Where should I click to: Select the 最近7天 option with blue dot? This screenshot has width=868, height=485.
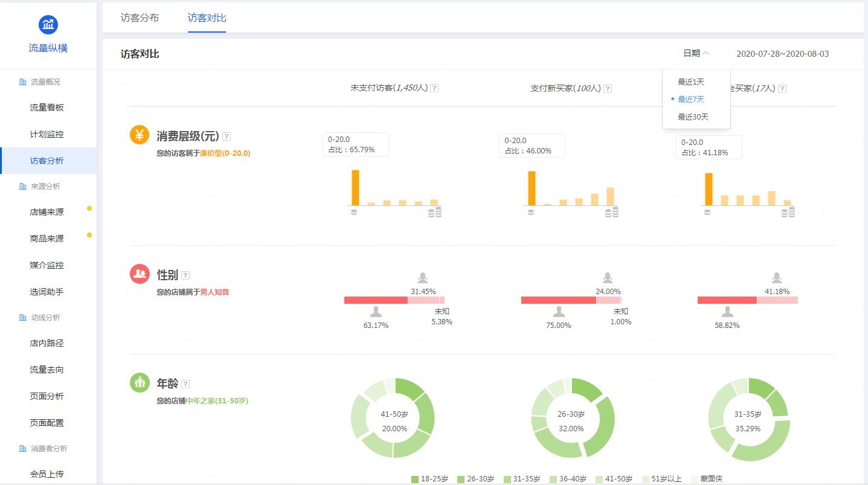coord(691,99)
